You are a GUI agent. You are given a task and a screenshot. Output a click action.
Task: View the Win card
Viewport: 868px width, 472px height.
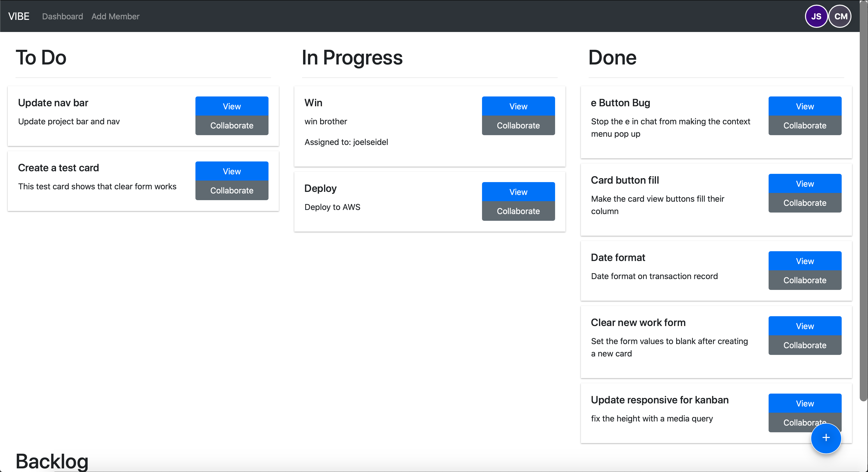[518, 106]
